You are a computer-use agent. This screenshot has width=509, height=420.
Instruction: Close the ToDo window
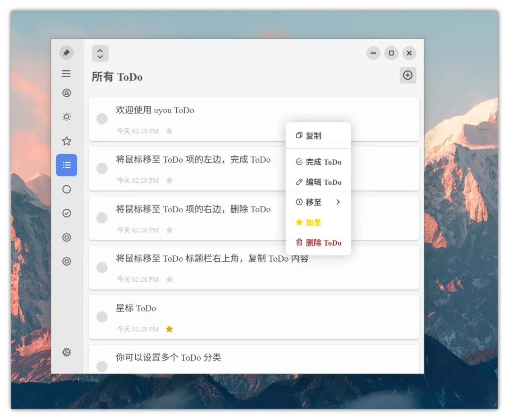(409, 53)
